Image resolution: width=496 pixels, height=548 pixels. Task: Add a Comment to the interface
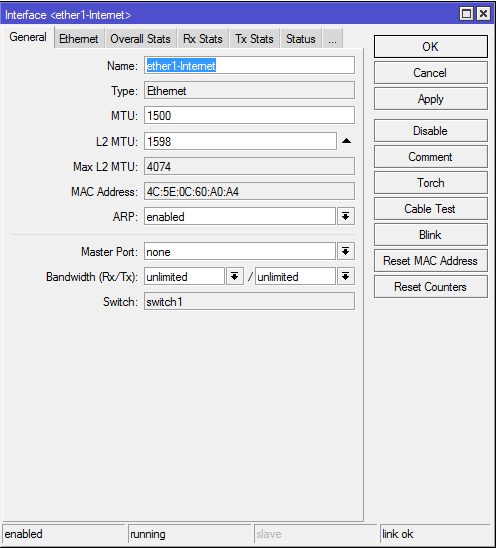[431, 157]
